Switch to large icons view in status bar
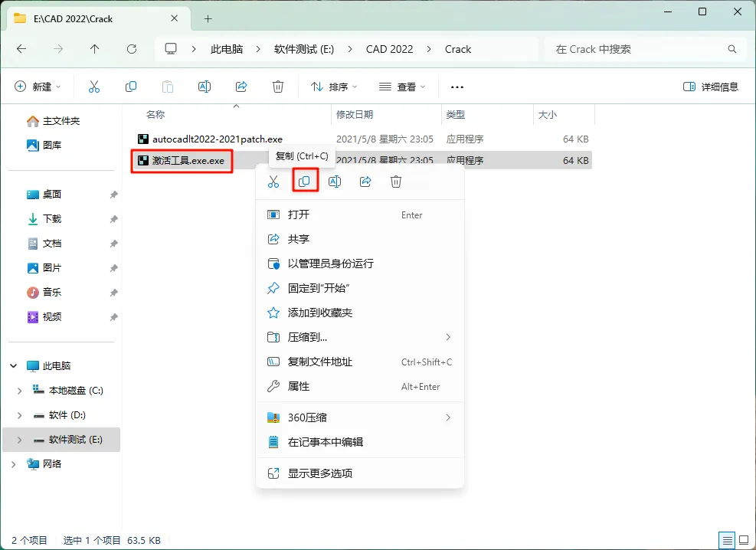The width and height of the screenshot is (756, 550). (745, 540)
